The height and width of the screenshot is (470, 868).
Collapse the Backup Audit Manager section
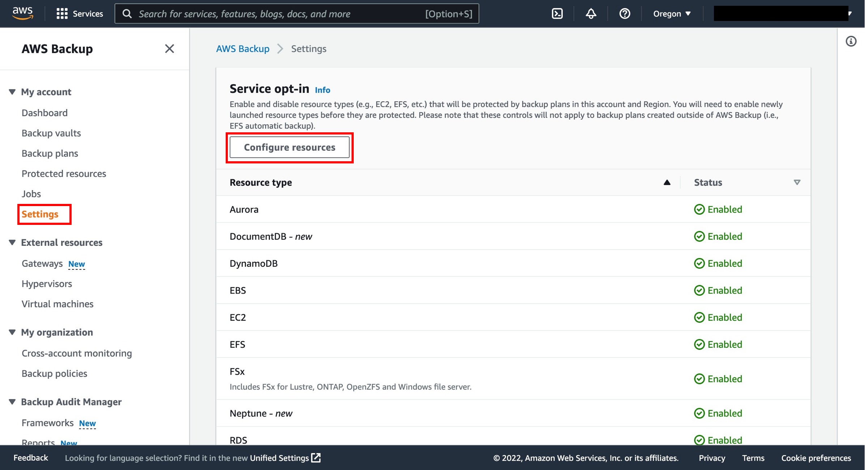[12, 402]
